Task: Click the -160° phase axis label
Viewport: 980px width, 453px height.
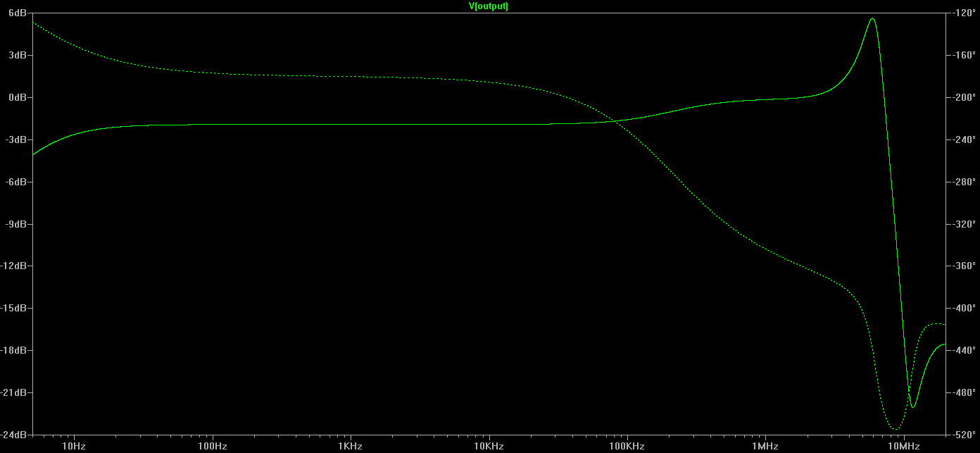Action: click(x=962, y=55)
